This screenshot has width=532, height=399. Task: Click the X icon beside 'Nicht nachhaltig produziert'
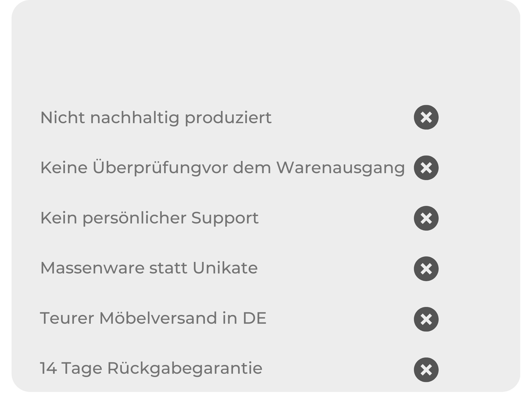tap(426, 117)
